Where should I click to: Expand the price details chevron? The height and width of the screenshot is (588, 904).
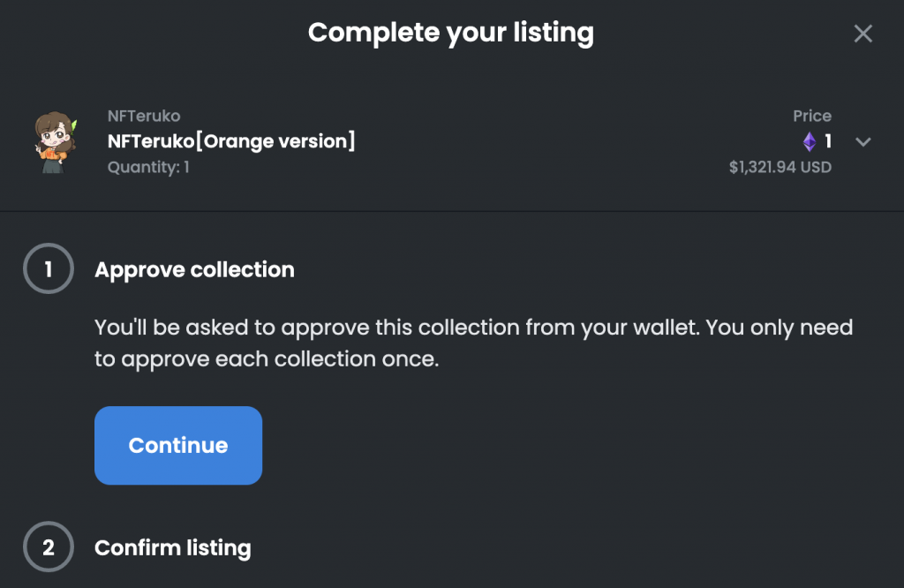pos(863,142)
